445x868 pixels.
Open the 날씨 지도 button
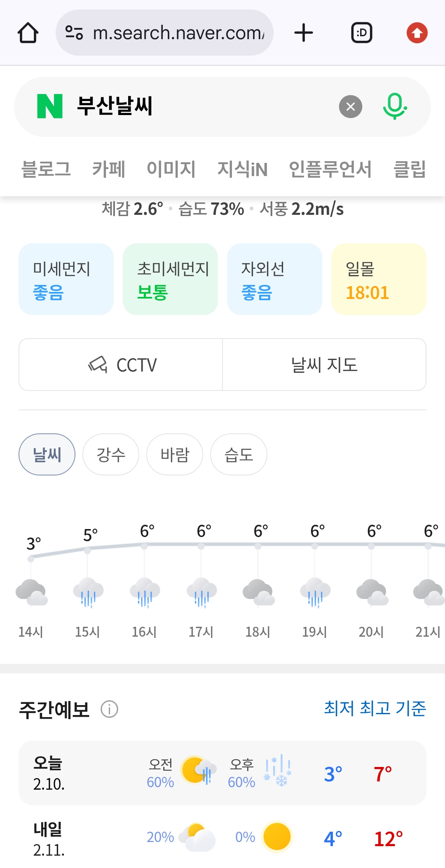point(324,365)
